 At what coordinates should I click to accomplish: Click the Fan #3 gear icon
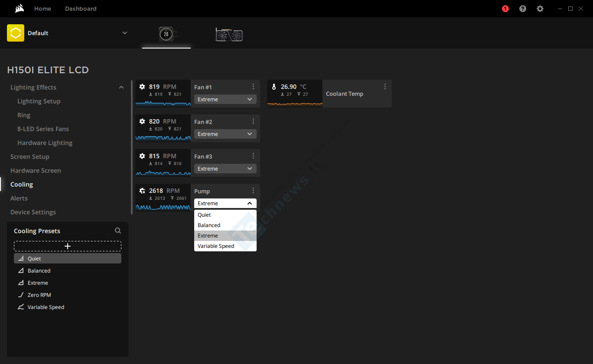[142, 156]
